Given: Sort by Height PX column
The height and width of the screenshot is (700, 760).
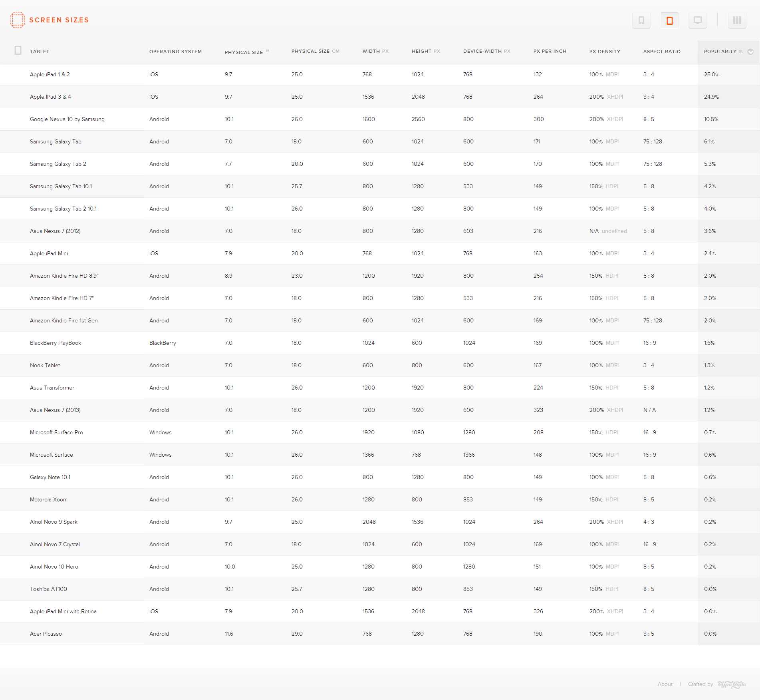Looking at the screenshot, I should [426, 51].
